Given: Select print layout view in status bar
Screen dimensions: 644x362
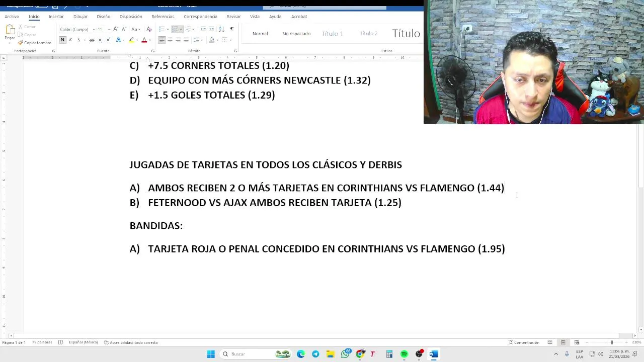Looking at the screenshot, I should (x=563, y=342).
